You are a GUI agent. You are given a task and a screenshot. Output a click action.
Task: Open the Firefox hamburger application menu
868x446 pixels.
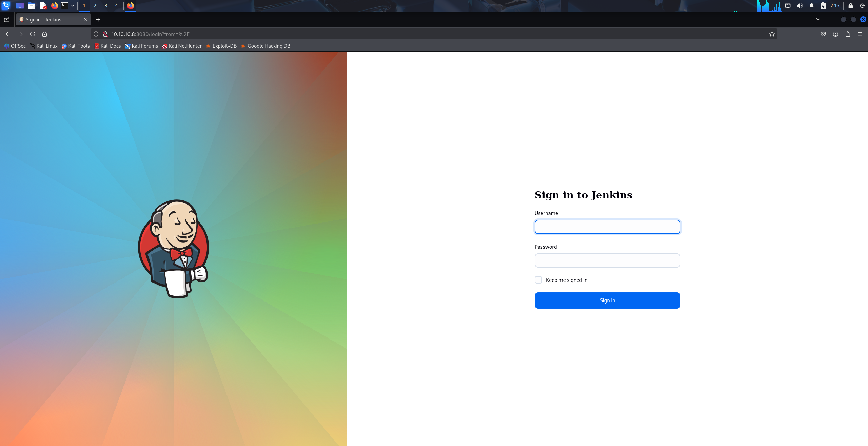tap(860, 34)
